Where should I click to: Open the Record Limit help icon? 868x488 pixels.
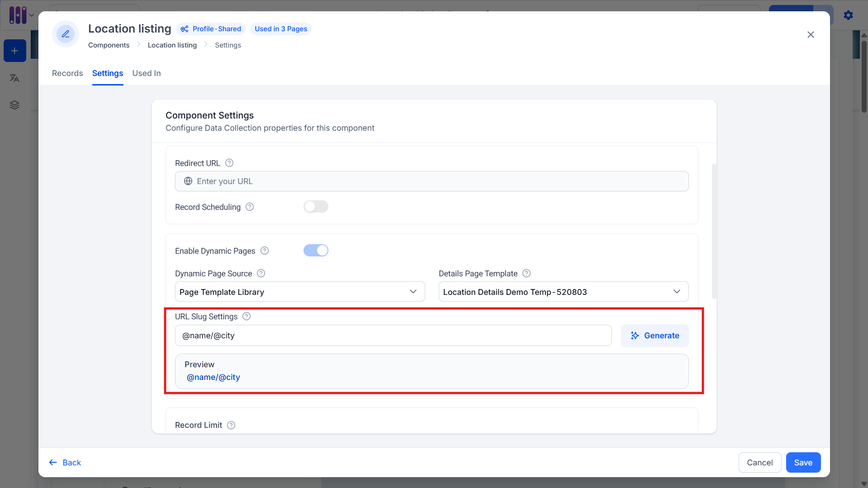click(x=231, y=425)
